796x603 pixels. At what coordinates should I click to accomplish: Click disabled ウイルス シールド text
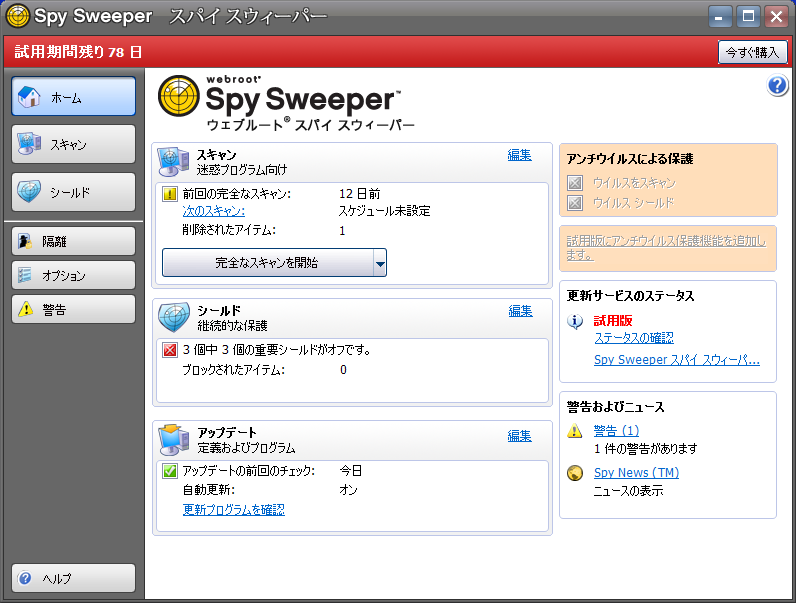tap(634, 203)
